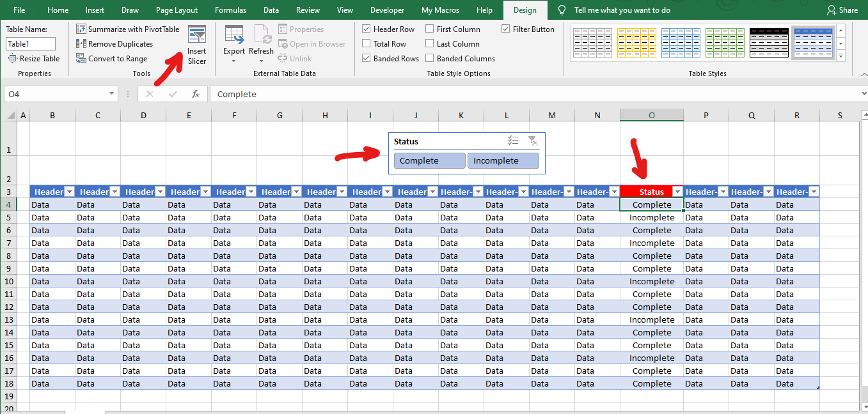Screen dimensions: 868x414
Task: Click the clear filter icon in slicer
Action: (x=532, y=141)
